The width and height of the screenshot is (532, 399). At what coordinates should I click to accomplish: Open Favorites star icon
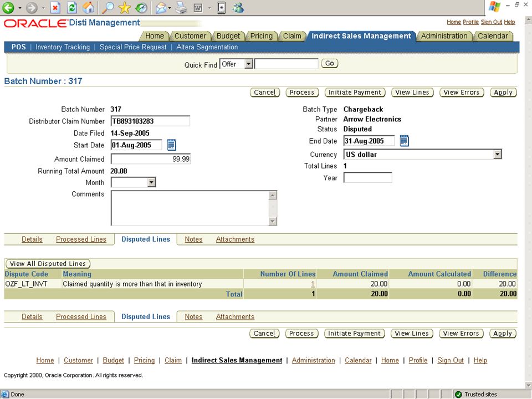pos(125,7)
